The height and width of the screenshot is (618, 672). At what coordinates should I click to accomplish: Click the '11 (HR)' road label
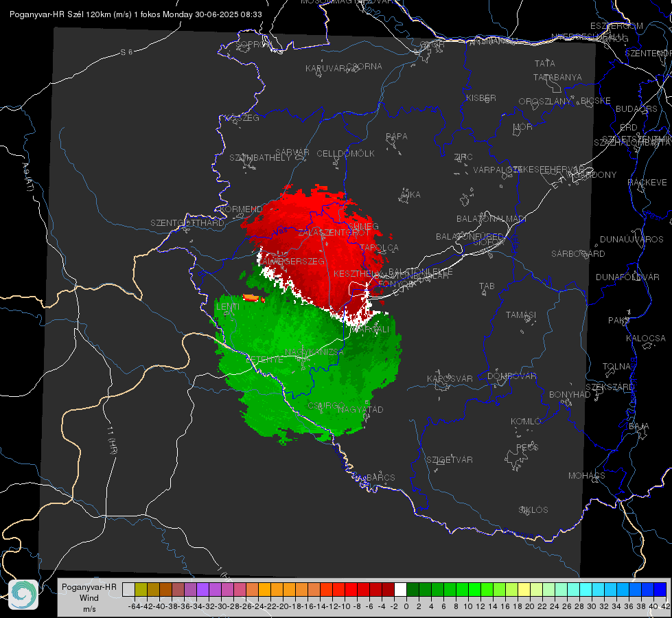click(112, 440)
